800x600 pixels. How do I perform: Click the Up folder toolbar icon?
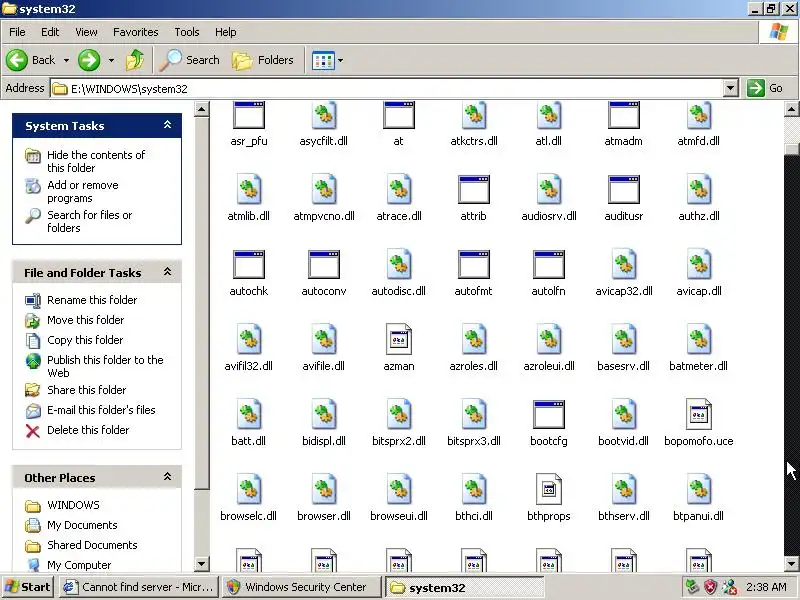coord(135,60)
